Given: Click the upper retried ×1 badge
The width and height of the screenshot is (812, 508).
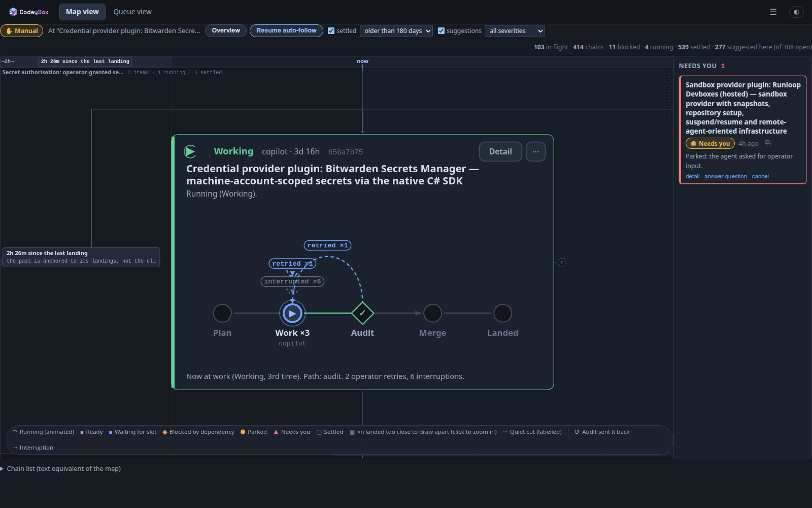Looking at the screenshot, I should (x=327, y=245).
